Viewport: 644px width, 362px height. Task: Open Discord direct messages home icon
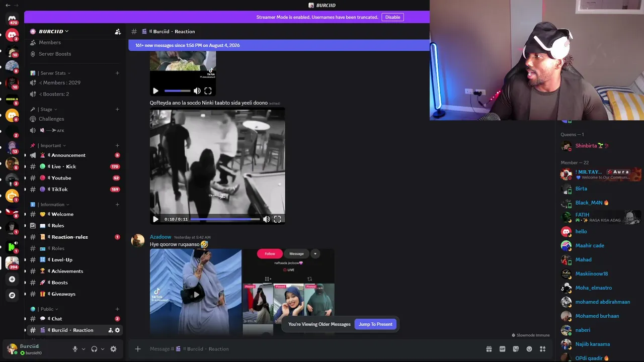[12, 20]
